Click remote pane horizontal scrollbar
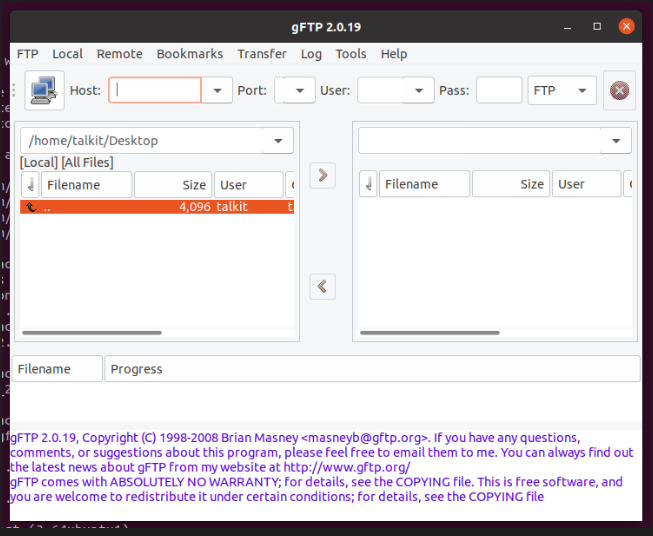 (x=430, y=333)
